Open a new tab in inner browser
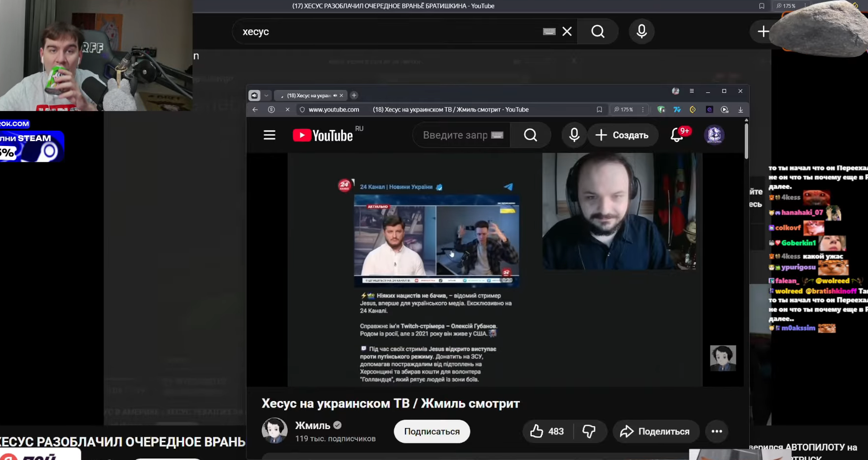The image size is (868, 460). click(x=354, y=95)
